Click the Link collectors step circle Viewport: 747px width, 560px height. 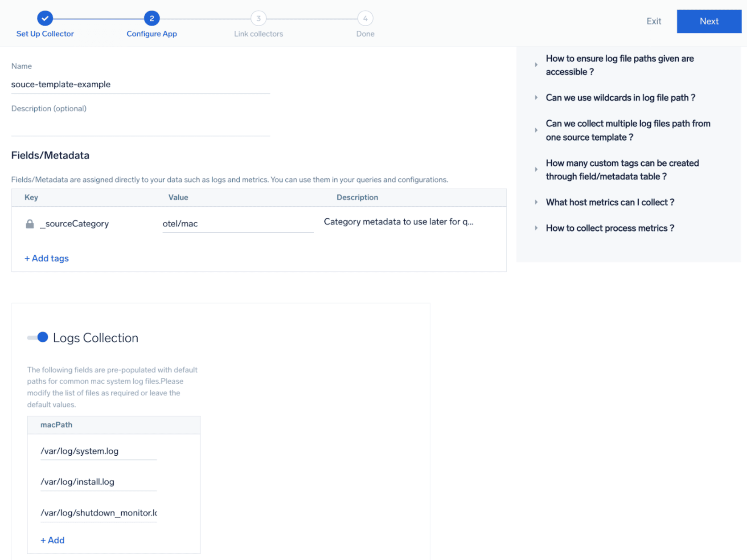259,18
